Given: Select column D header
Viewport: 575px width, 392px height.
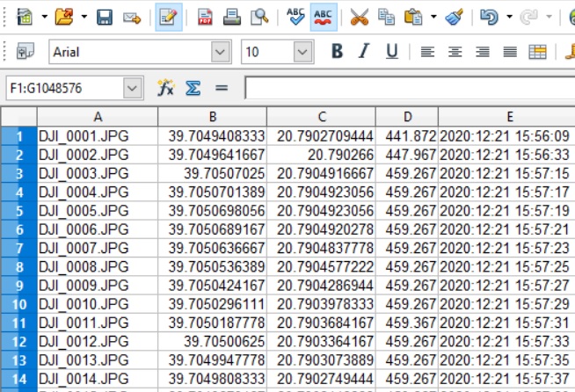Looking at the screenshot, I should tap(407, 117).
